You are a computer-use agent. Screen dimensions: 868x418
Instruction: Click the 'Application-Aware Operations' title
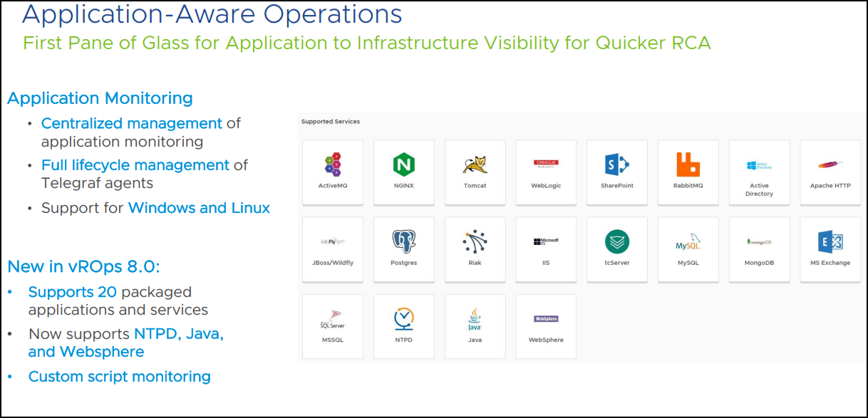[212, 14]
